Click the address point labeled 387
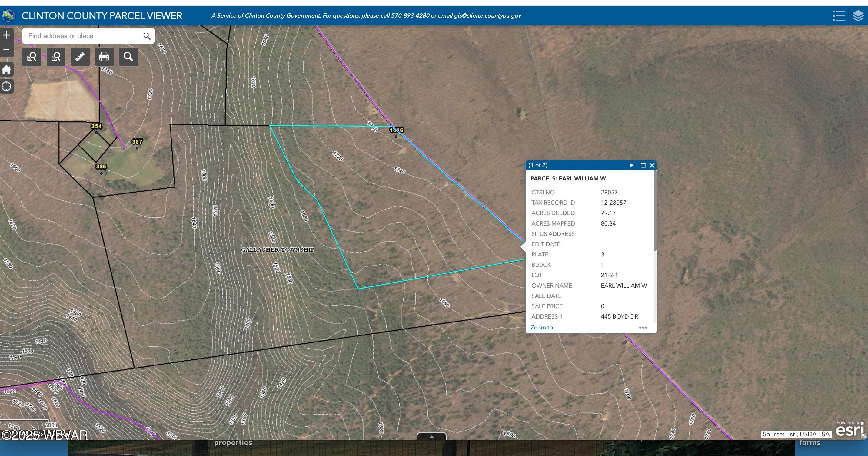868x456 pixels. (x=137, y=148)
